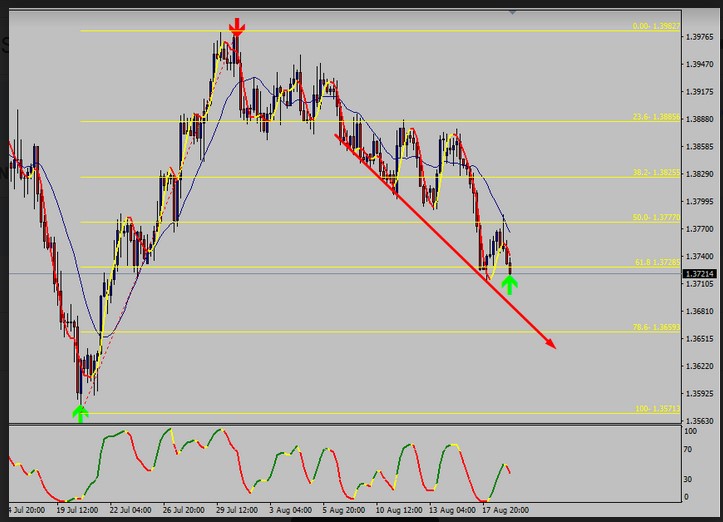Click the red down arrow at chart peak

[x=237, y=26]
